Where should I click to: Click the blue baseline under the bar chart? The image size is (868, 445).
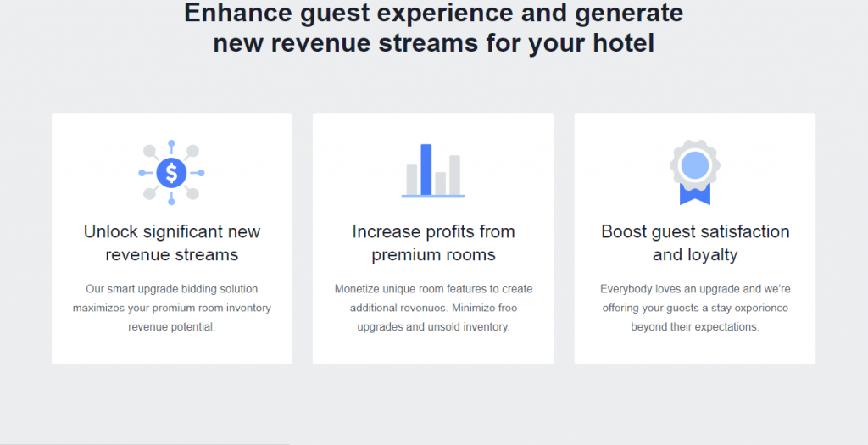pyautogui.click(x=433, y=197)
